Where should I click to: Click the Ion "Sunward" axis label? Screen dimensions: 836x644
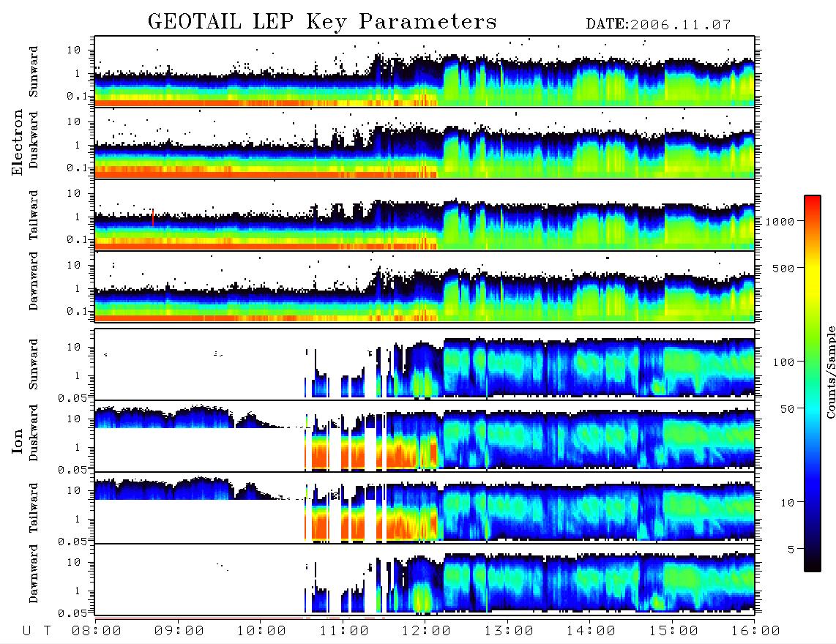click(34, 364)
